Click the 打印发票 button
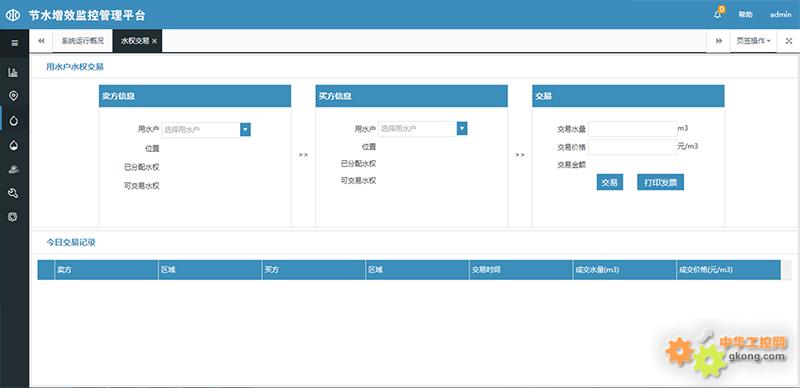This screenshot has width=800, height=388. pyautogui.click(x=660, y=182)
